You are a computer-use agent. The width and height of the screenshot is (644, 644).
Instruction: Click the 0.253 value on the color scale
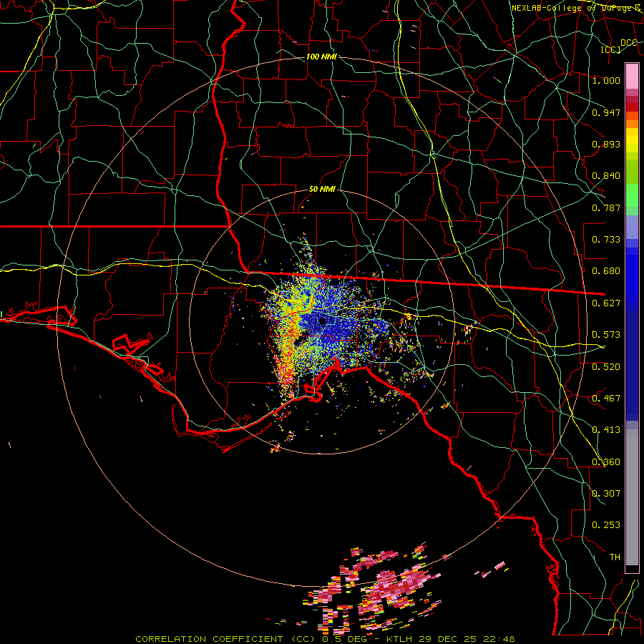(x=606, y=525)
